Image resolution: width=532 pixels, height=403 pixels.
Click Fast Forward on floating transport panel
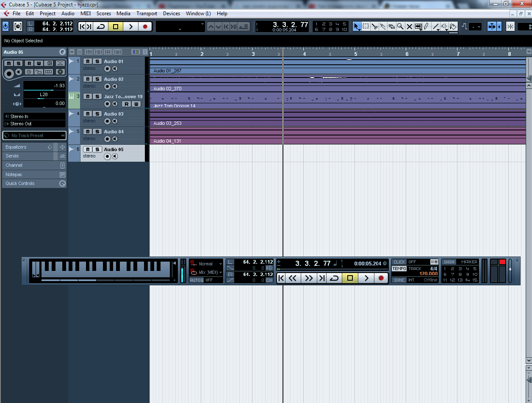pyautogui.click(x=309, y=278)
